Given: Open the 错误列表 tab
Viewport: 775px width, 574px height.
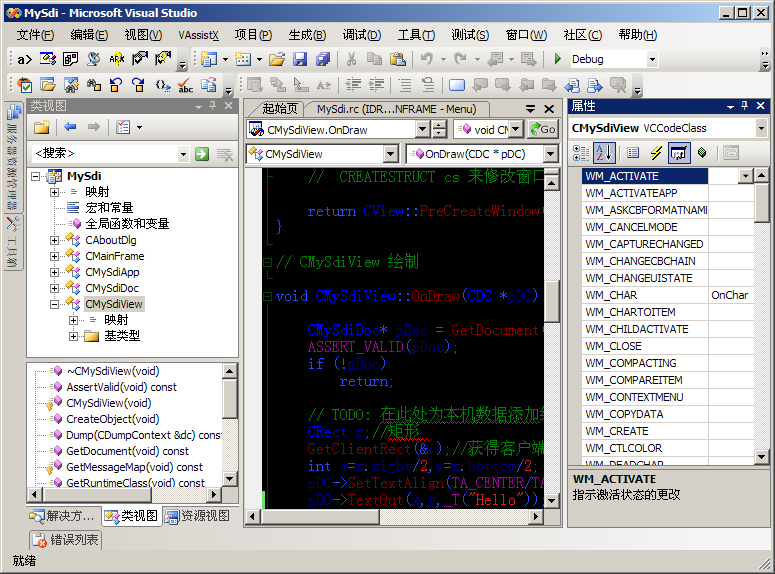Looking at the screenshot, I should tap(66, 539).
